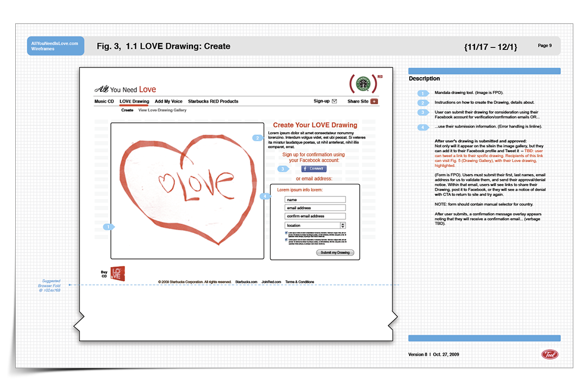Click the confirm email address field
Image resolution: width=588 pixels, height=384 pixels.
pos(315,216)
